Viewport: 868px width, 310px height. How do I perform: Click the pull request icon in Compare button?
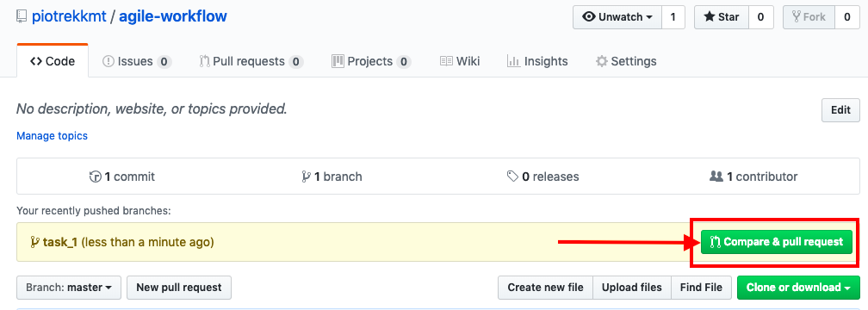pyautogui.click(x=716, y=242)
